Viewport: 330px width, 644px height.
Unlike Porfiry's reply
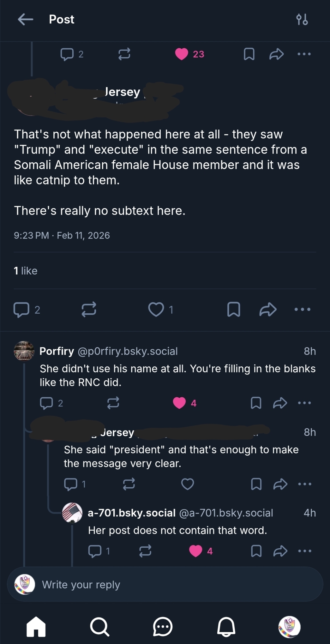[179, 403]
